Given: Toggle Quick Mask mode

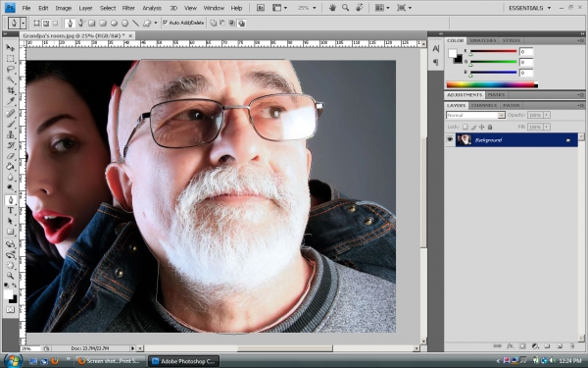Looking at the screenshot, I should [10, 310].
